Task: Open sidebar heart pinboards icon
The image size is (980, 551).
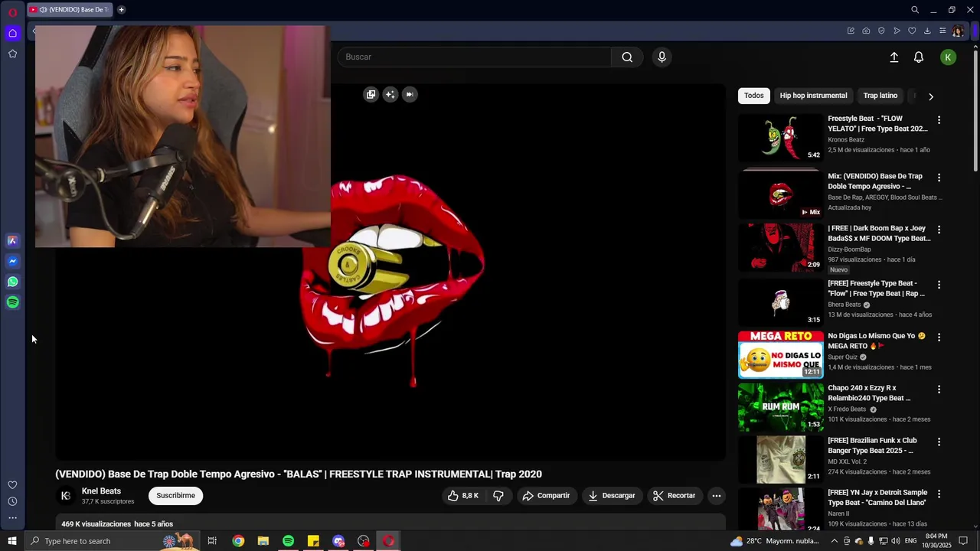Action: click(x=12, y=484)
